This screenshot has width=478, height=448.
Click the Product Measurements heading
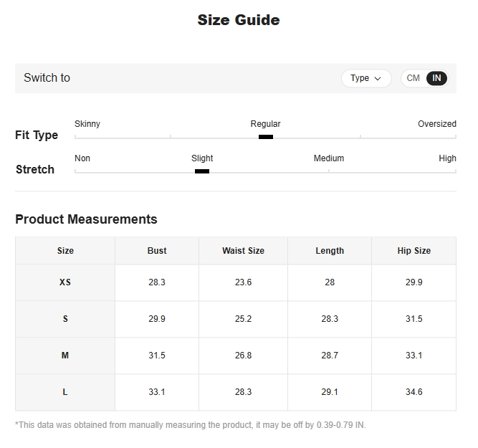pyautogui.click(x=86, y=219)
